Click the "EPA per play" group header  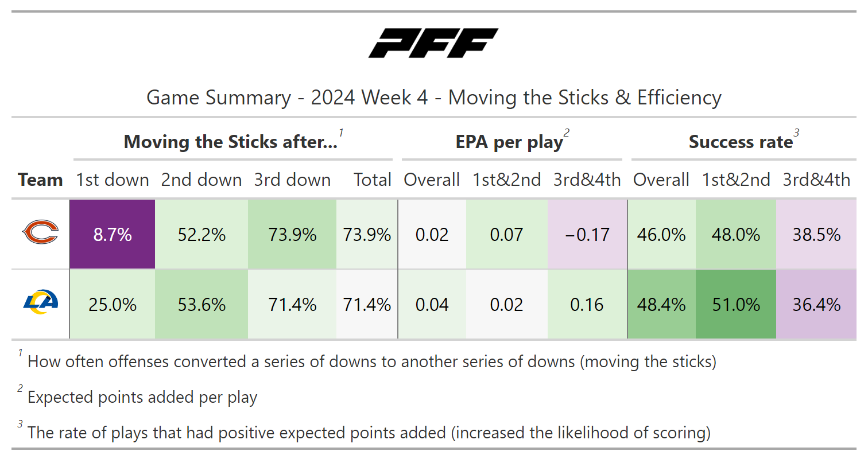[x=509, y=142]
